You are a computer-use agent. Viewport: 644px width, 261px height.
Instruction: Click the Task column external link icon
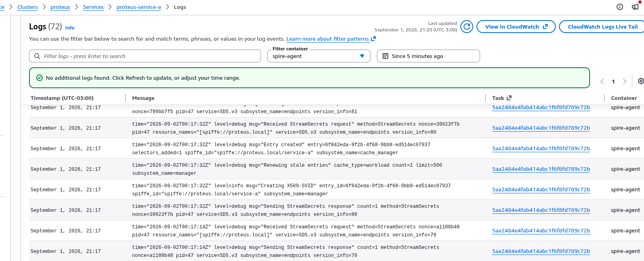click(509, 98)
